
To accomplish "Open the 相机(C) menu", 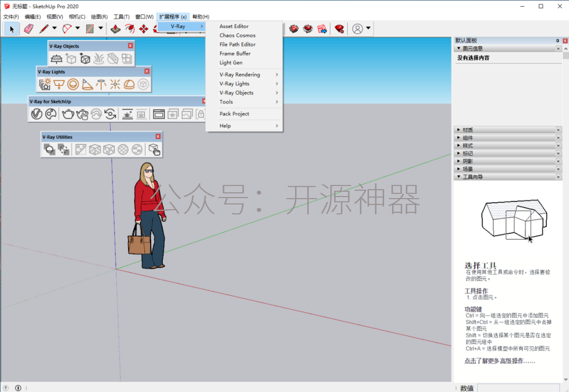I will (x=77, y=17).
